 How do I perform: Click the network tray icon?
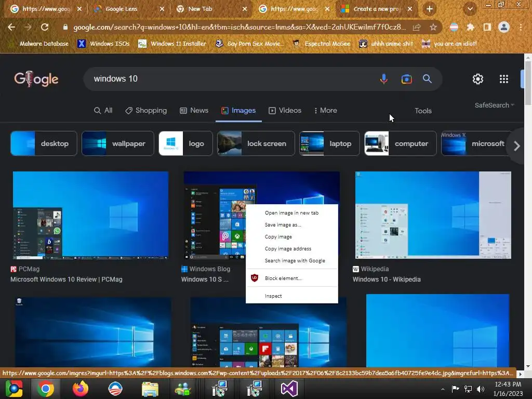468,389
